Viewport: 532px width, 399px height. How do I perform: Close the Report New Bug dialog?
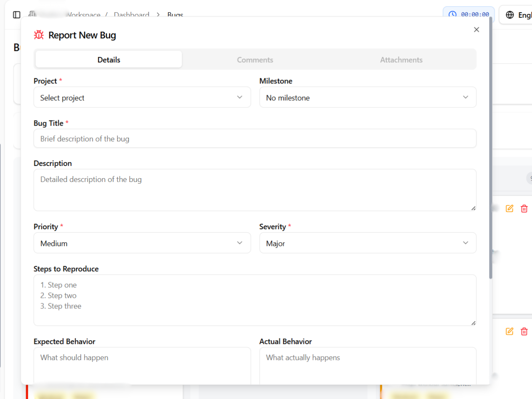coord(476,29)
